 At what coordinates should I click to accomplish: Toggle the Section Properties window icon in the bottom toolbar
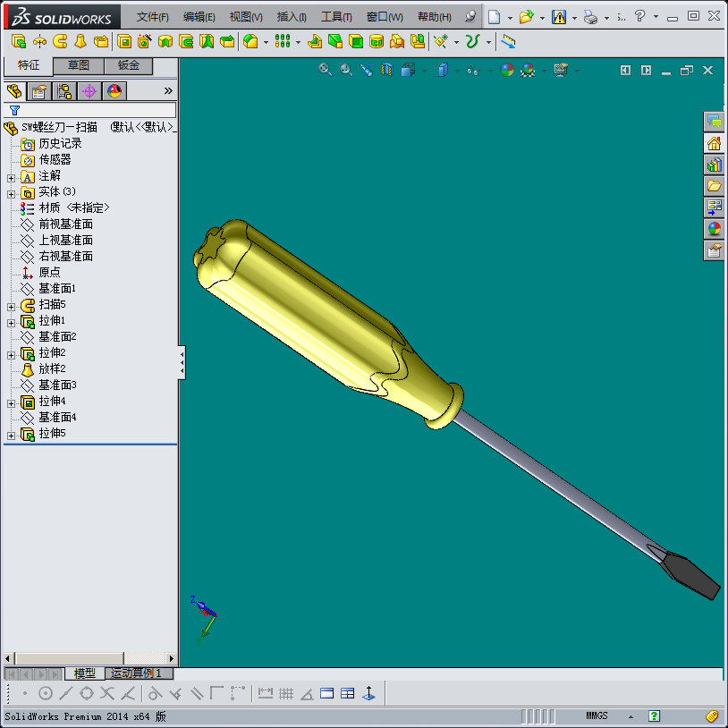click(x=326, y=694)
